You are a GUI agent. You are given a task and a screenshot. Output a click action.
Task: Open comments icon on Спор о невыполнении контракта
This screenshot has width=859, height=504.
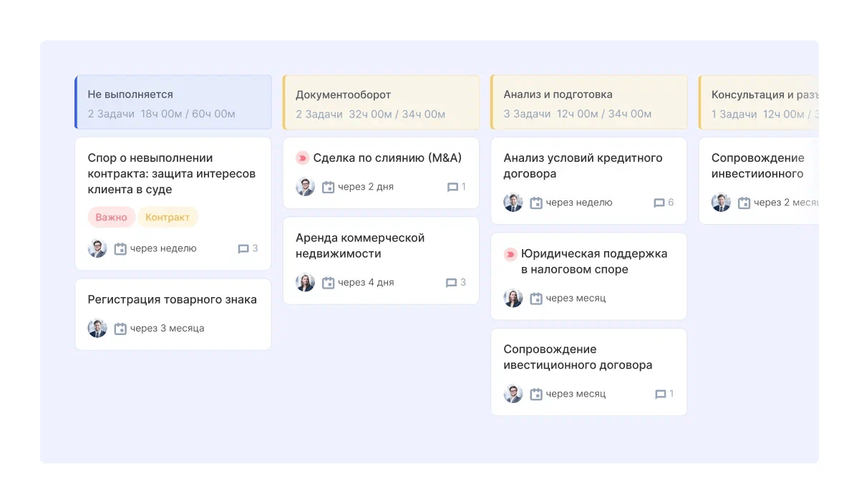243,249
